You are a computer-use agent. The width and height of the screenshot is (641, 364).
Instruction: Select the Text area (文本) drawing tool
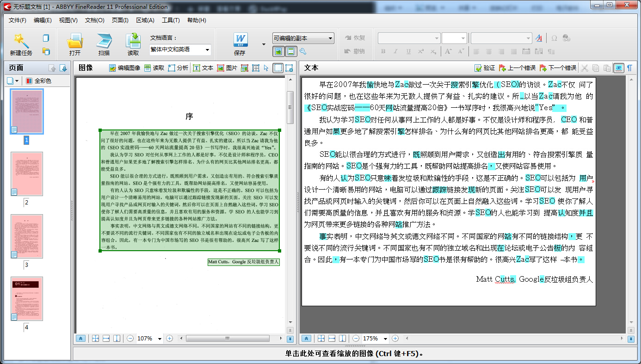point(203,68)
